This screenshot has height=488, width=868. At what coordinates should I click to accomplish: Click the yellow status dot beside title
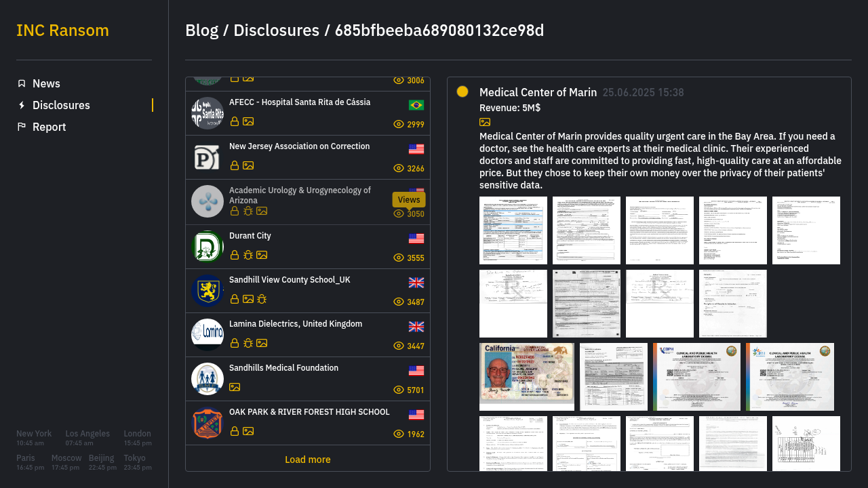click(462, 91)
